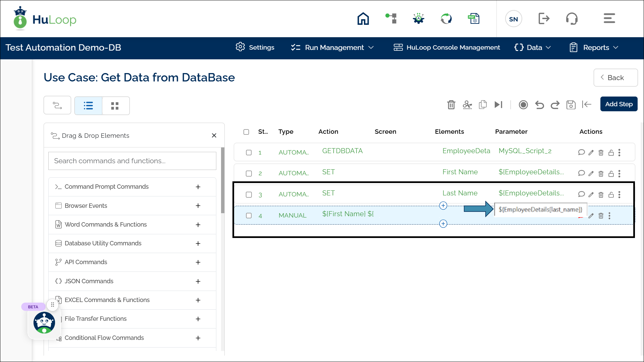Toggle the select-all steps header checkbox
Image resolution: width=644 pixels, height=362 pixels.
coord(246,132)
